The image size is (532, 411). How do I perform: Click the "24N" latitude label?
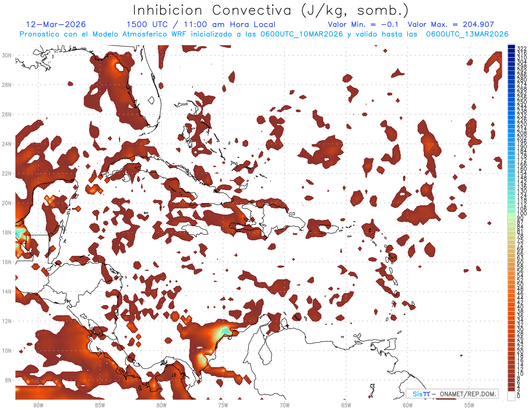(x=6, y=144)
